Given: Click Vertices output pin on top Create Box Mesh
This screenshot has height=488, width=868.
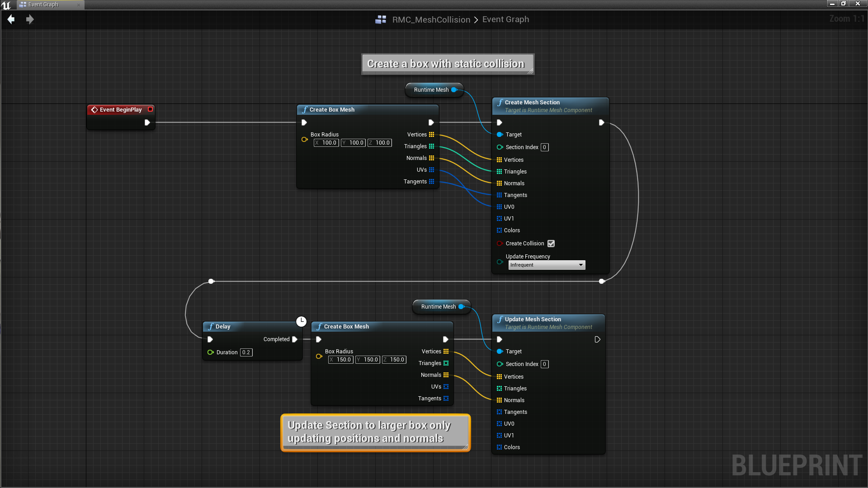Looking at the screenshot, I should [431, 135].
